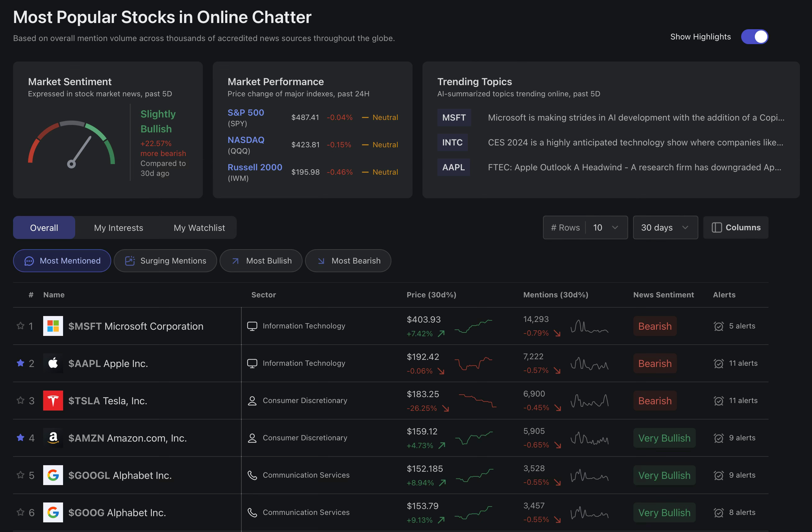Click the Microsoft logo icon in row 1
Image resolution: width=812 pixels, height=532 pixels.
point(53,326)
